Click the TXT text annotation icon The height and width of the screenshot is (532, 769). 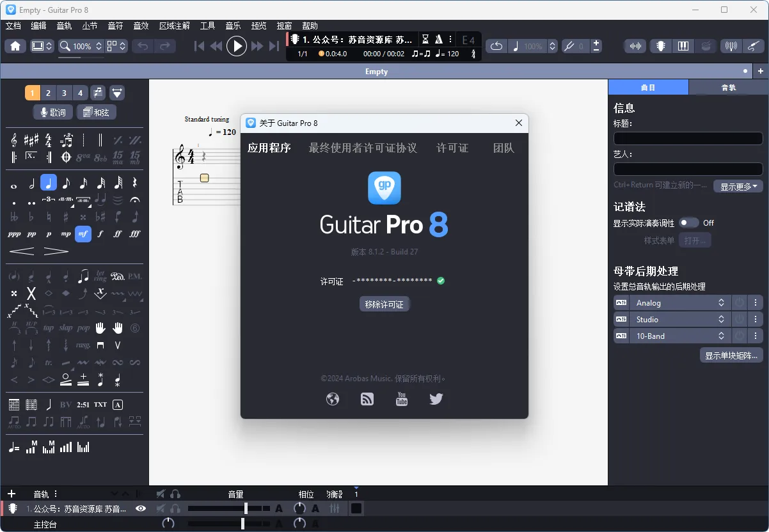(x=99, y=404)
